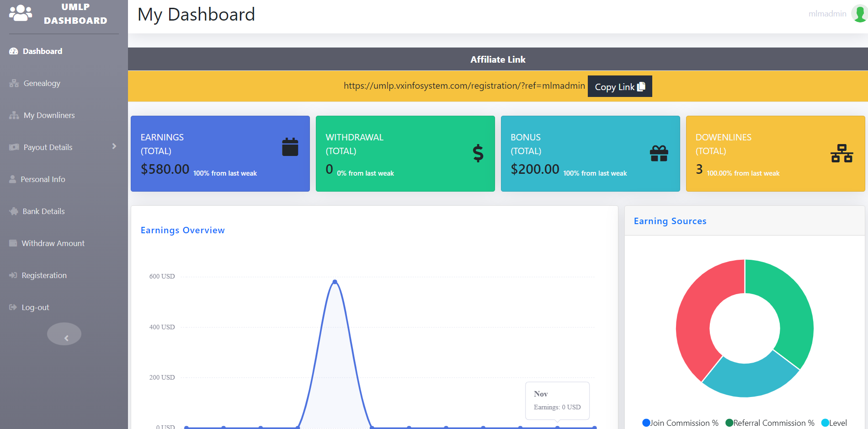Screen dimensions: 868x429
Task: Collapse the sidebar with the round arrow button
Action: (64, 334)
